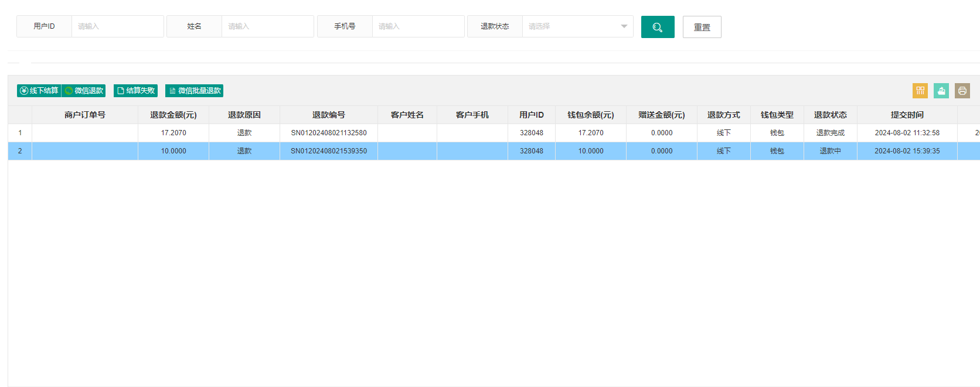Click the 微信退款 WeChat refund button
Image resolution: width=980 pixels, height=387 pixels.
[x=84, y=91]
